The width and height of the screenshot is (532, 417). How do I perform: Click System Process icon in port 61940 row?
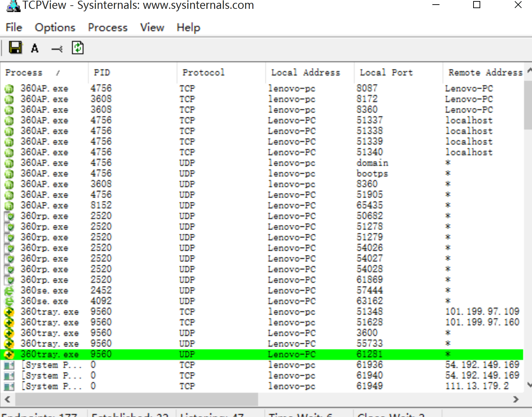point(9,376)
